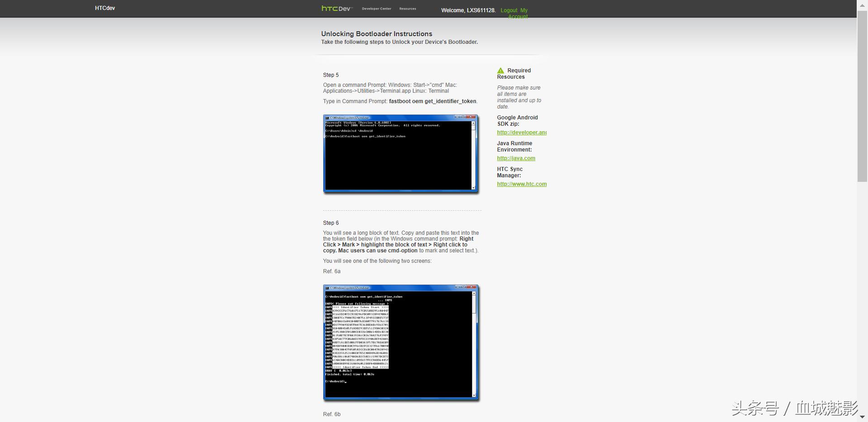Open the Developer Center menu item
The width and height of the screenshot is (868, 422).
pos(376,9)
